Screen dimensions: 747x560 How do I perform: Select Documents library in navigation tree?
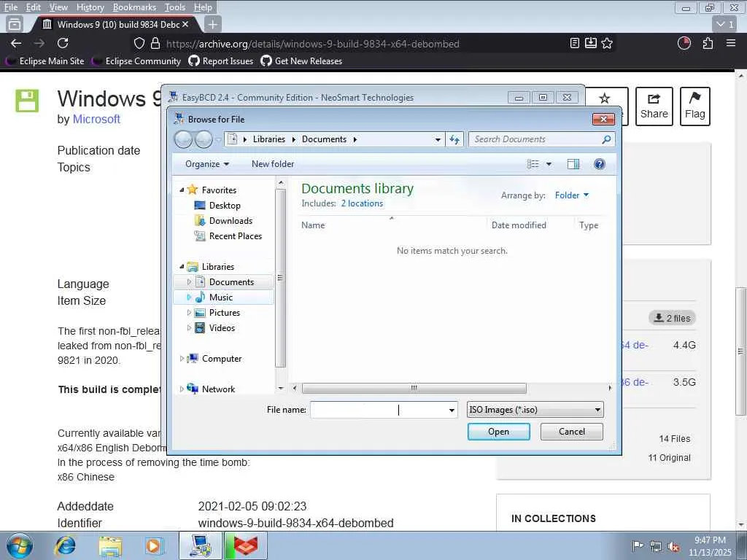[231, 282]
